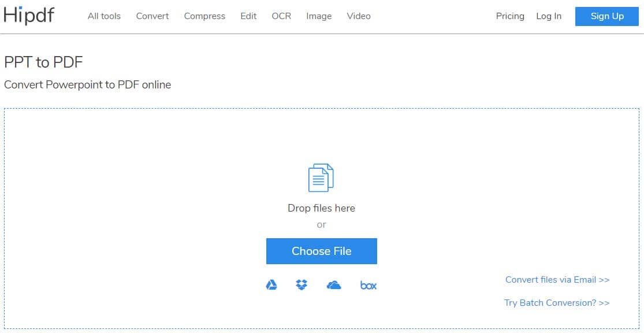The height and width of the screenshot is (333, 644).
Task: Select the Edit menu
Action: (248, 16)
